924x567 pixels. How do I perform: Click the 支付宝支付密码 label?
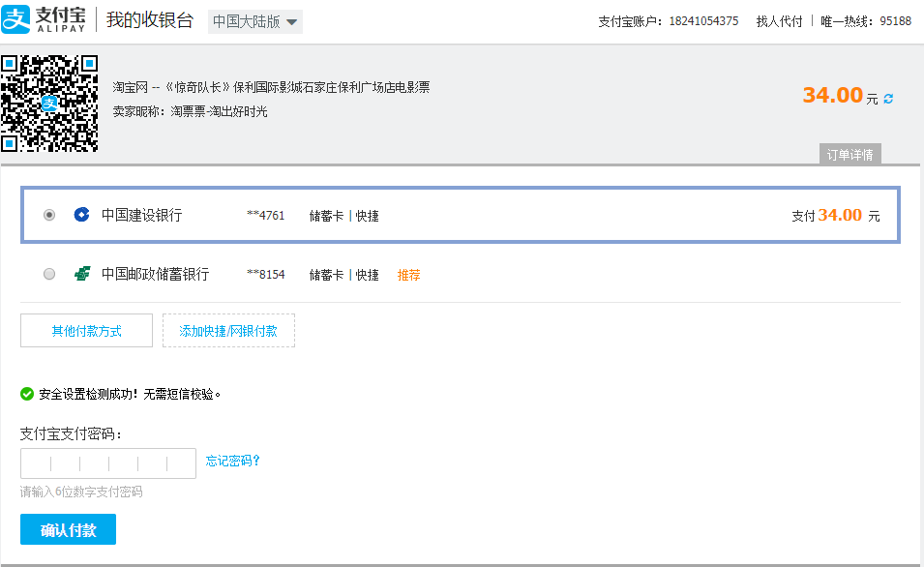[x=71, y=433]
